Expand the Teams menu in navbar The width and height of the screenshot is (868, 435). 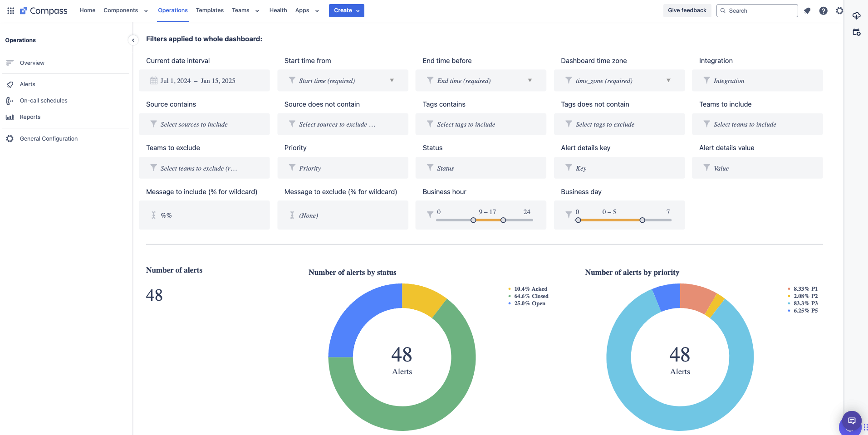(245, 10)
